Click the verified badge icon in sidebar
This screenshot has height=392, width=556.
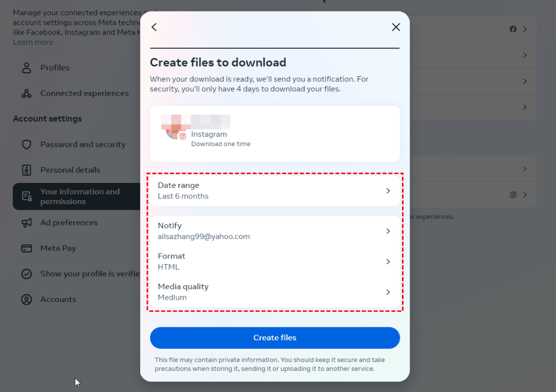coord(26,274)
